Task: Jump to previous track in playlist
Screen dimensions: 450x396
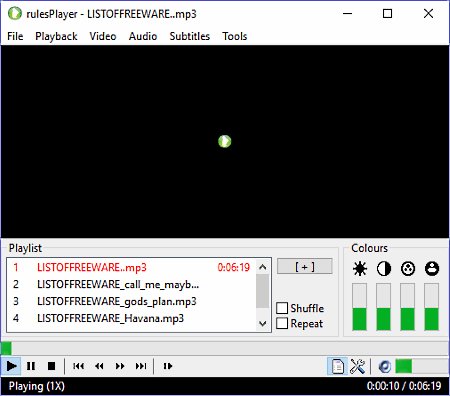Action: point(79,366)
